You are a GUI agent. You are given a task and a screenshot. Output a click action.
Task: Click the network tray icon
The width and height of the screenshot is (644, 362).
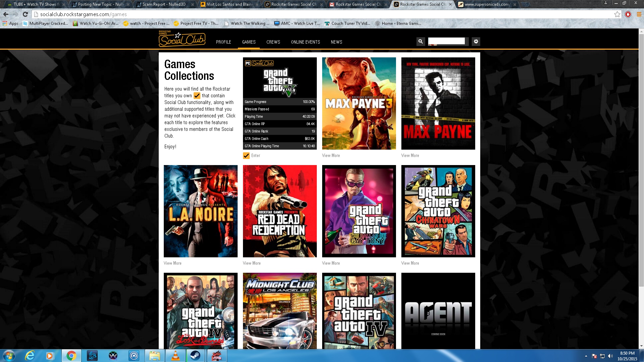(x=602, y=356)
